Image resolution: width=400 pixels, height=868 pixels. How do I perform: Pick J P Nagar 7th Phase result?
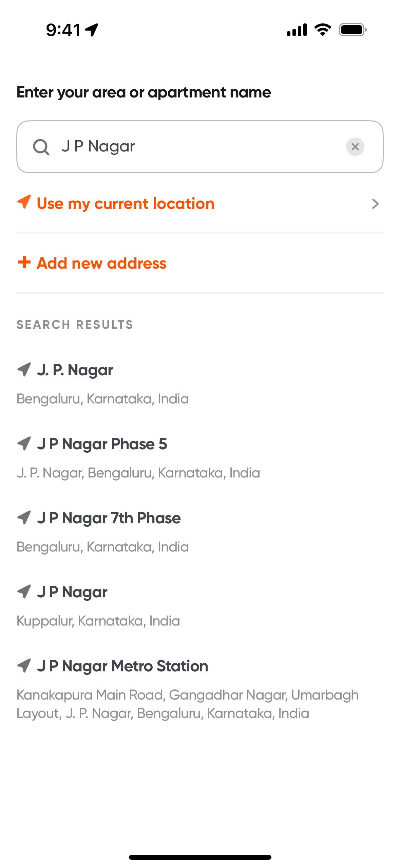click(x=109, y=518)
